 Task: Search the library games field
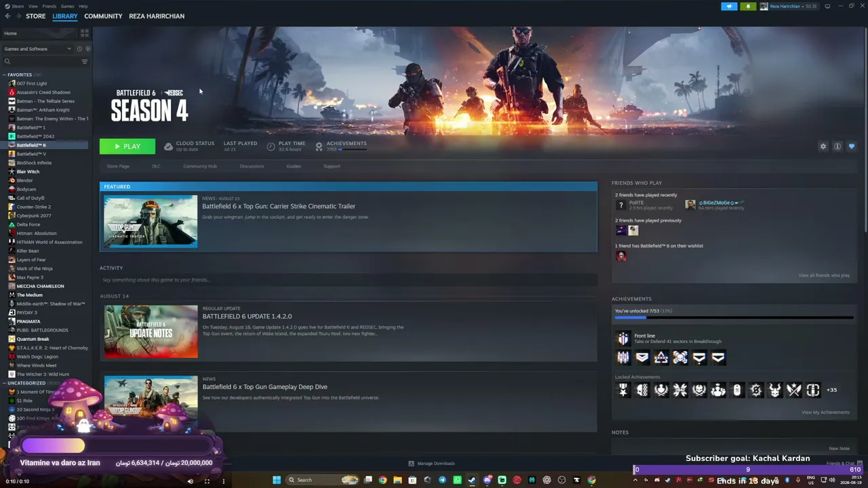click(41, 62)
